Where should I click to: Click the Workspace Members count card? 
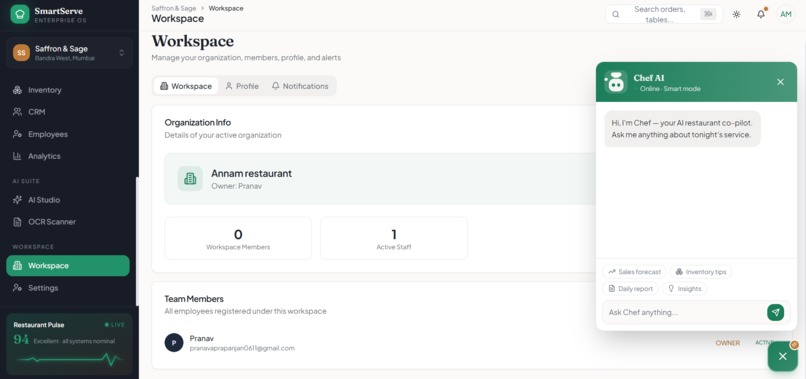click(238, 238)
